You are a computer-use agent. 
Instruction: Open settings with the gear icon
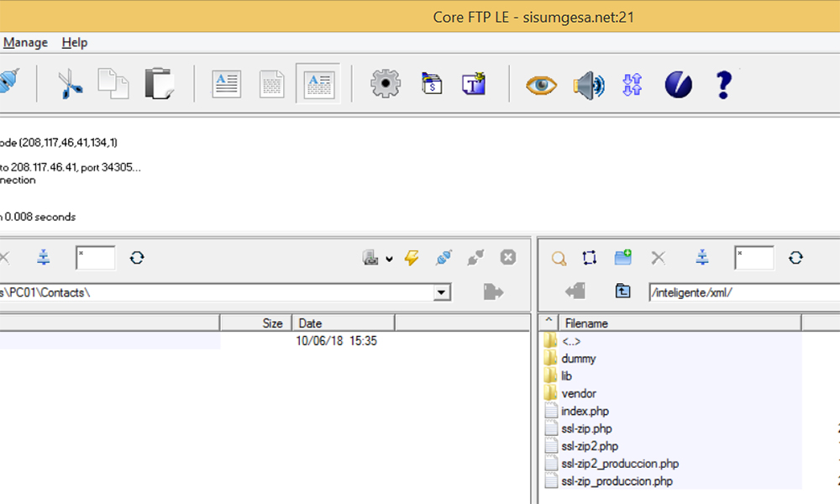click(x=386, y=83)
